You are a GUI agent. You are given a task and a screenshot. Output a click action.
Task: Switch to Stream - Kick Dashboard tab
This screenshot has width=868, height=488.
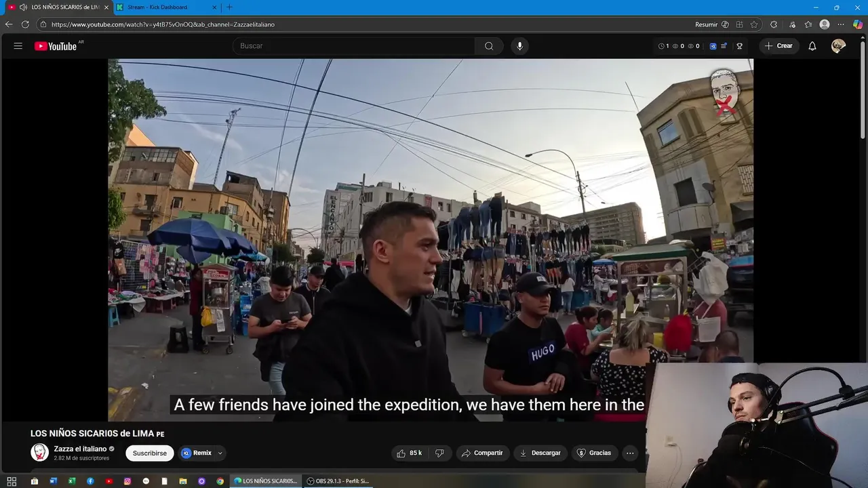click(166, 7)
